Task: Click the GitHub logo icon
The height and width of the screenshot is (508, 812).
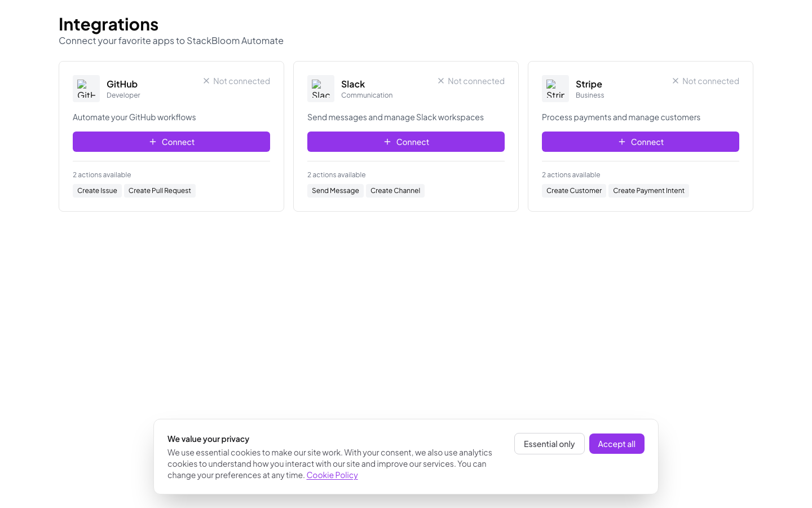Action: click(x=86, y=88)
